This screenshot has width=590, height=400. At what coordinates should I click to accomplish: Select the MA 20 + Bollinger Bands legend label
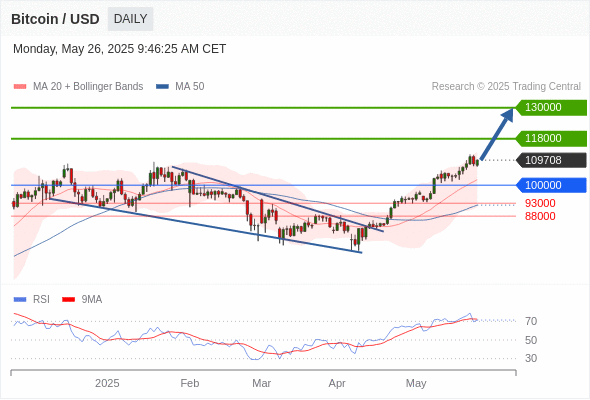click(x=88, y=87)
